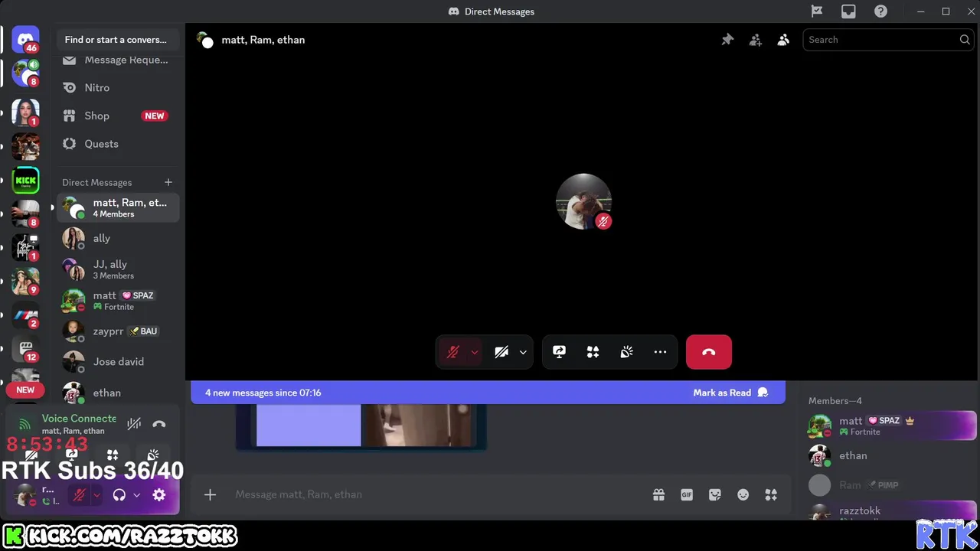Open the emoji picker

pos(743,494)
